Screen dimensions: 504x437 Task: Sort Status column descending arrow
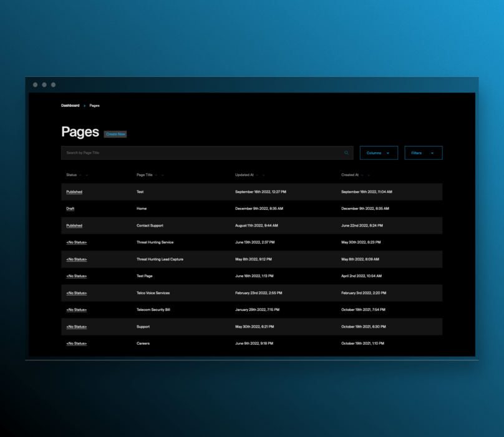(87, 175)
